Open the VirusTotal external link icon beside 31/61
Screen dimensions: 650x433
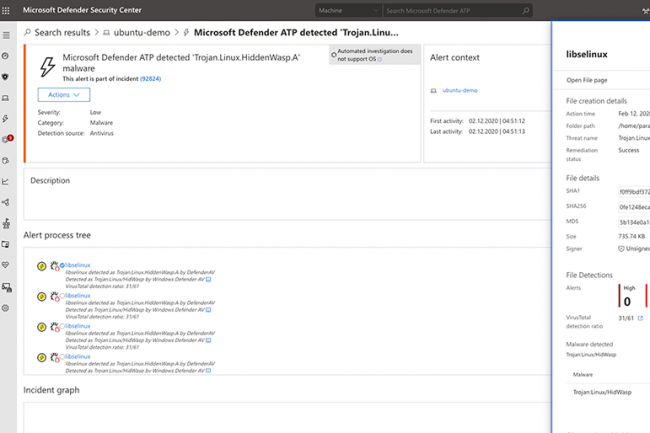point(640,318)
